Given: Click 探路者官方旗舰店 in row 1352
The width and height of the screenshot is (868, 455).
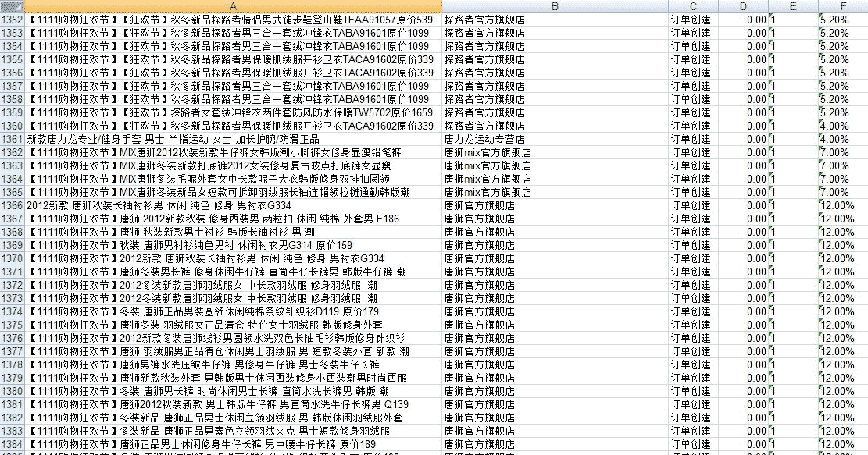Looking at the screenshot, I should click(555, 20).
